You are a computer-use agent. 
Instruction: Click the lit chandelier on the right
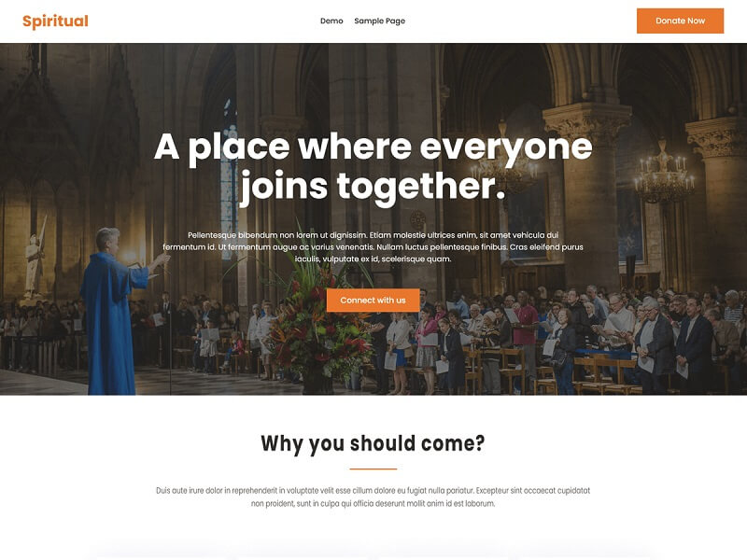click(x=664, y=174)
